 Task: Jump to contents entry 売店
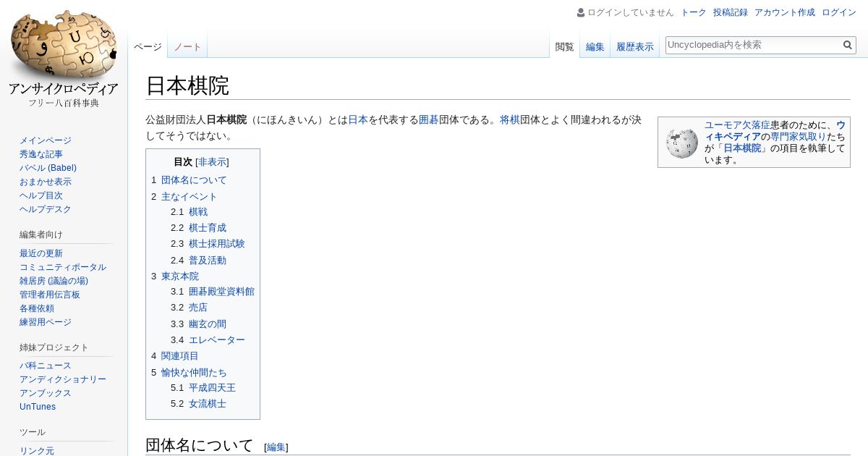click(198, 308)
